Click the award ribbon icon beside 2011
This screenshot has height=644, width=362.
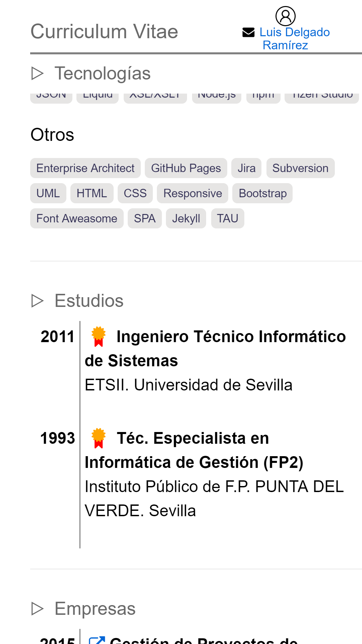pos(99,336)
